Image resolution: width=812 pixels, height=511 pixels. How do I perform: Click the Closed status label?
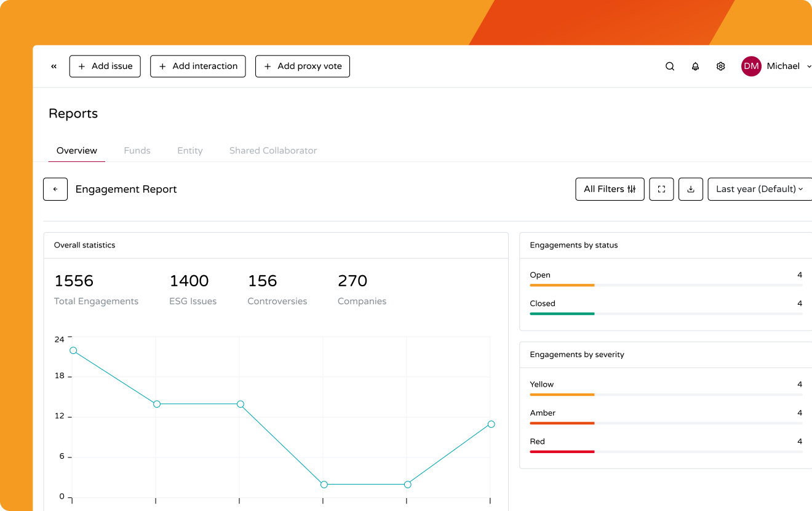(x=543, y=304)
